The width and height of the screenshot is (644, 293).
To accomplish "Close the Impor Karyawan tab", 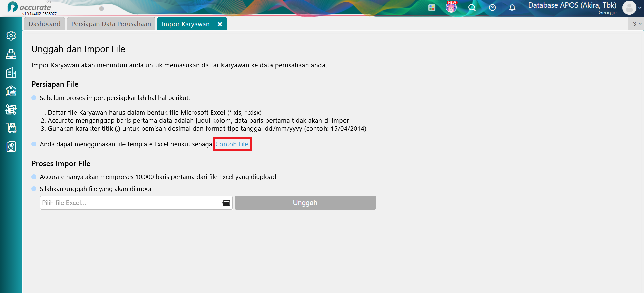I will [x=220, y=24].
